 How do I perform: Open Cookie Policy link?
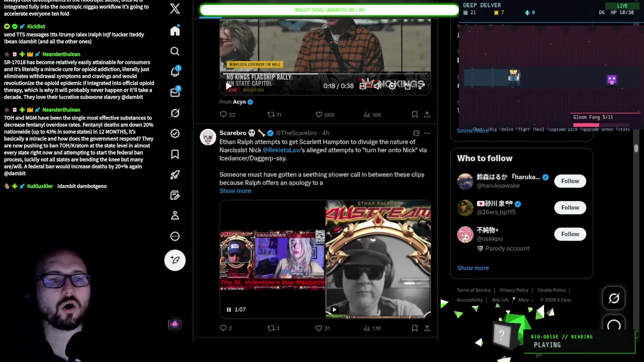coord(551,290)
